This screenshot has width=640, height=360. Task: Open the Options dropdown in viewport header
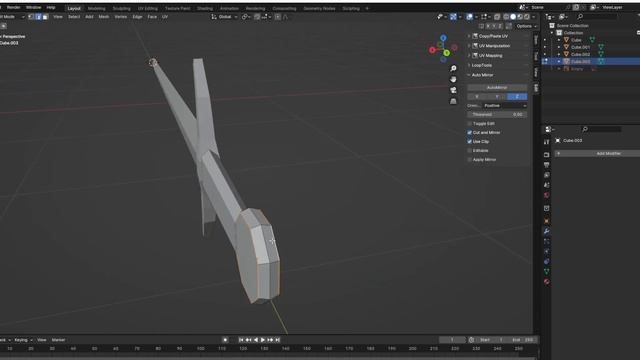[x=526, y=26]
